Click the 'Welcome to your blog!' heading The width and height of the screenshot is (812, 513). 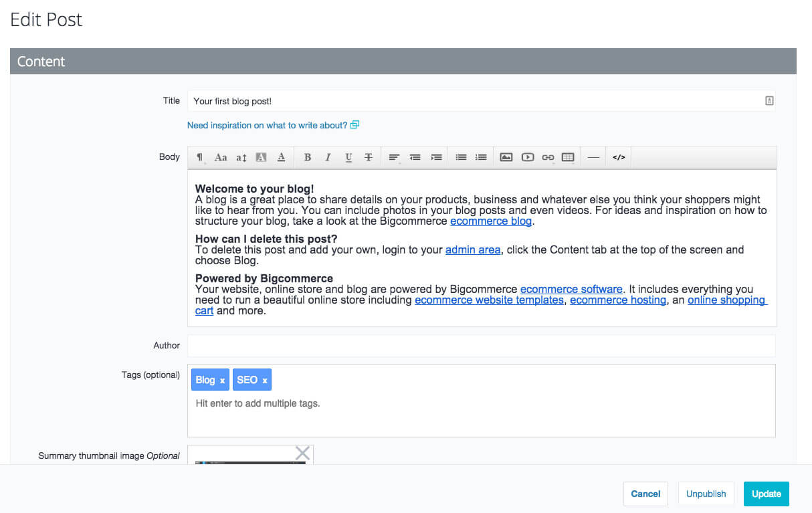pos(254,189)
